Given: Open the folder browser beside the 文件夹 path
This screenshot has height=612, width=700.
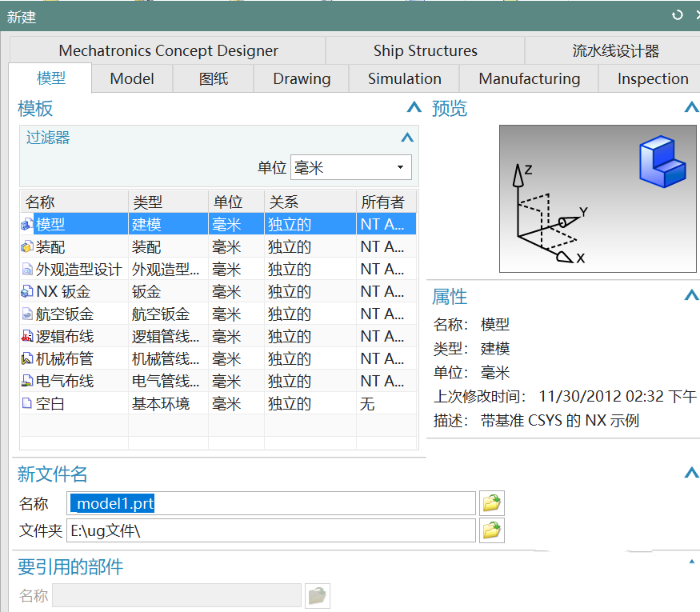Looking at the screenshot, I should click(x=492, y=530).
